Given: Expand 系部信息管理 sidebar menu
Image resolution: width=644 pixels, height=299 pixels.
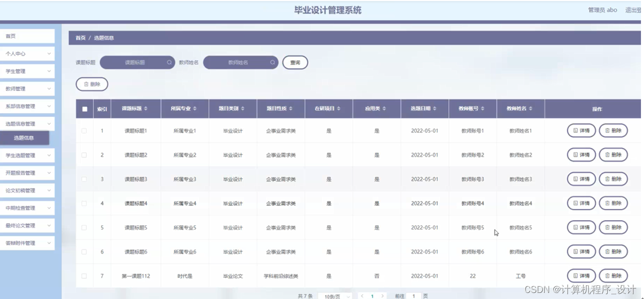Looking at the screenshot, I should click(x=27, y=107).
